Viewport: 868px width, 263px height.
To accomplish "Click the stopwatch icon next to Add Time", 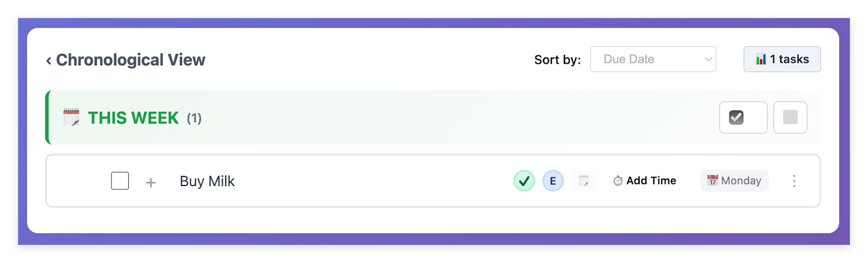I will click(x=618, y=181).
